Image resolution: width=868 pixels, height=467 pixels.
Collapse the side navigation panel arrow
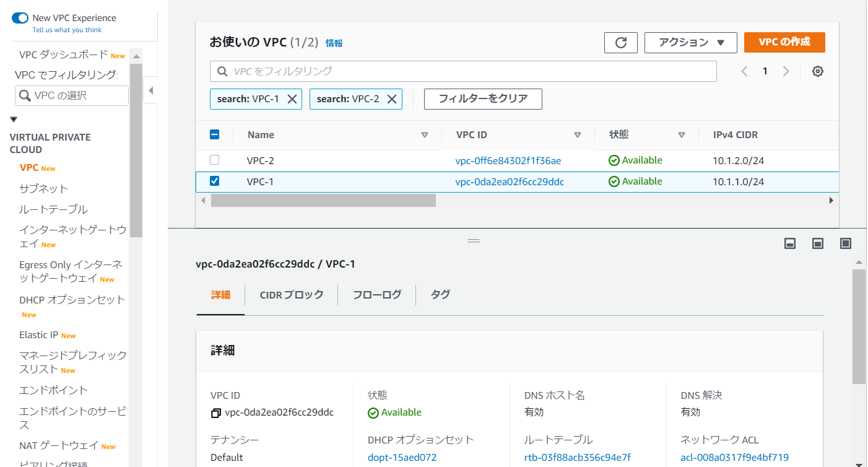point(150,90)
